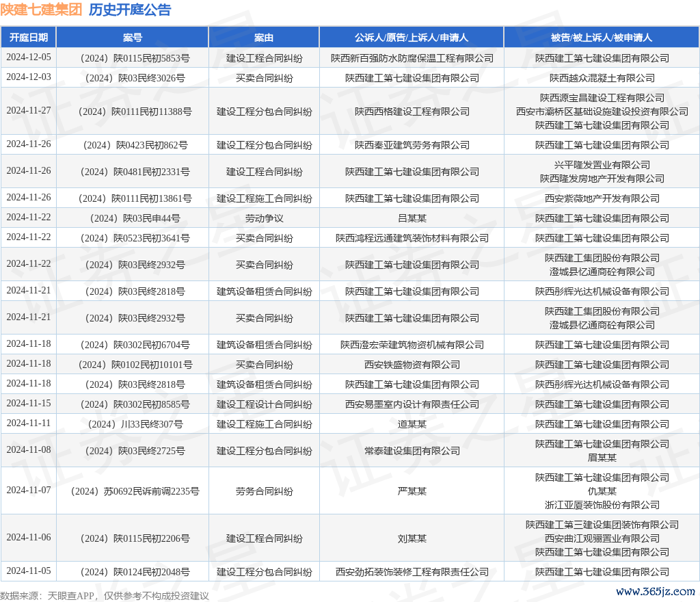Click case number (2024)陕0115民初5853号

(135, 59)
